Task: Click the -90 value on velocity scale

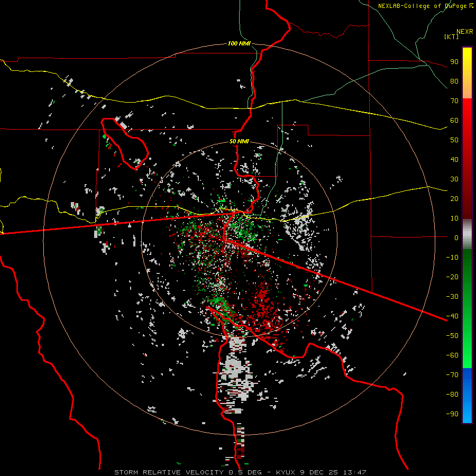Action: click(x=452, y=414)
